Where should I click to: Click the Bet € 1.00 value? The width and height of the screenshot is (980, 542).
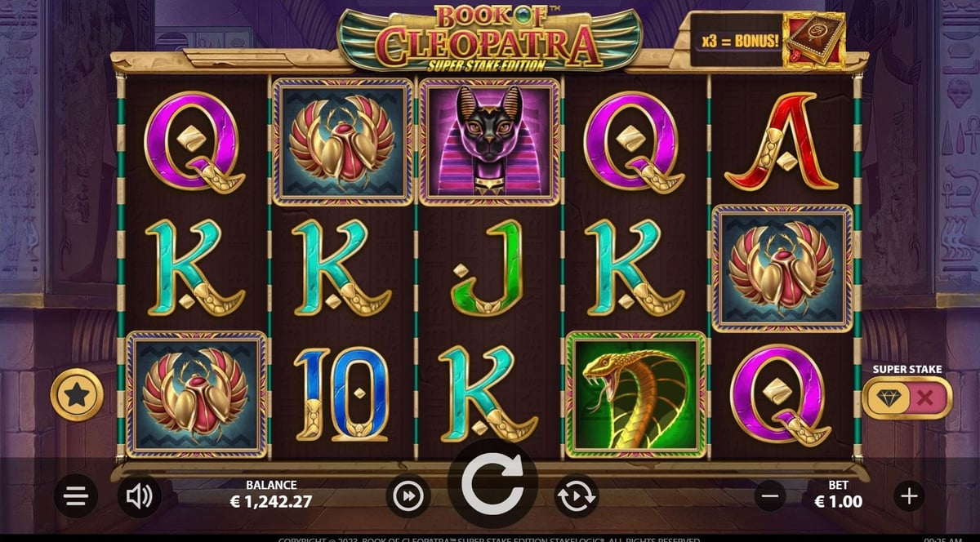coord(839,501)
